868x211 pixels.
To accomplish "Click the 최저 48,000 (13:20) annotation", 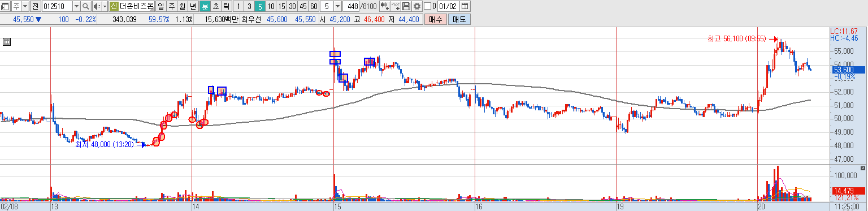I will [105, 145].
